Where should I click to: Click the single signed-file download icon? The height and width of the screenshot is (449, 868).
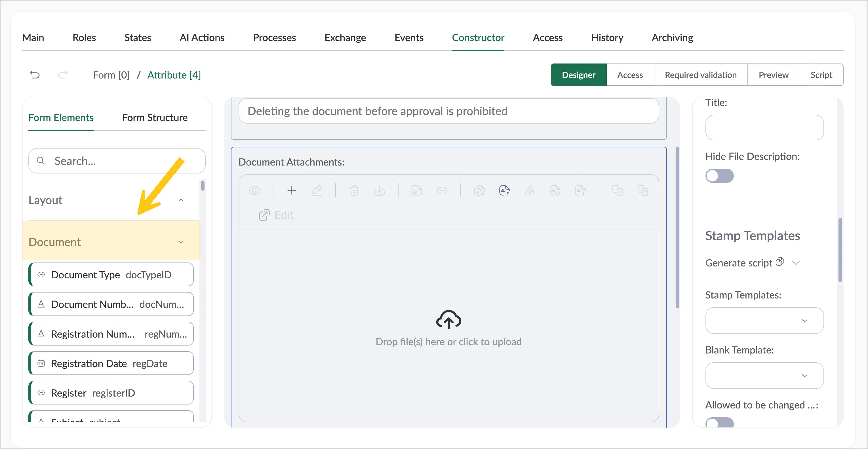click(580, 191)
